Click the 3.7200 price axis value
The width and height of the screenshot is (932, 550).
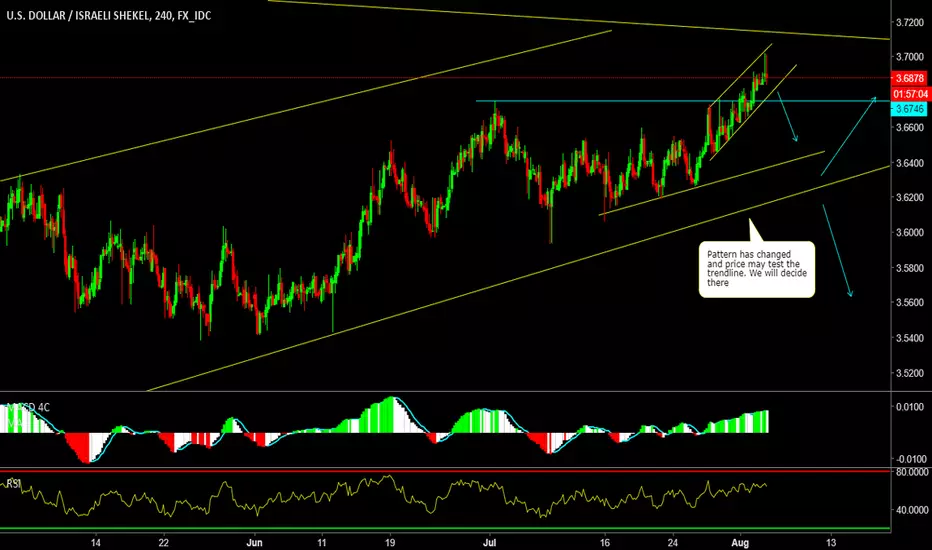[x=909, y=23]
